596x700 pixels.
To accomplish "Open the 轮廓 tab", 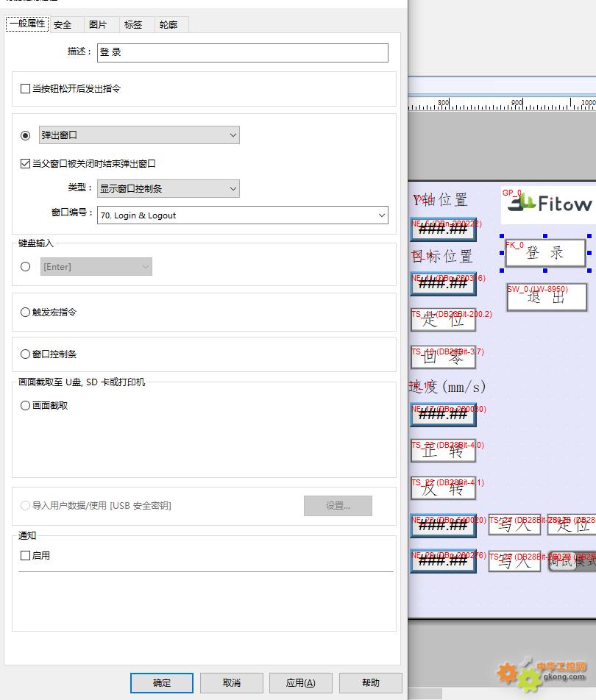I will 168,25.
